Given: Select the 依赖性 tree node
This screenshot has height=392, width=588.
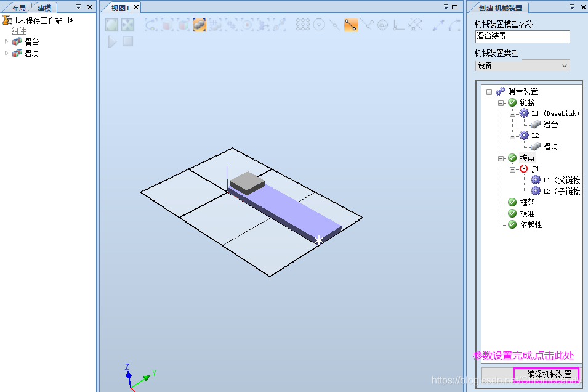Looking at the screenshot, I should 531,224.
